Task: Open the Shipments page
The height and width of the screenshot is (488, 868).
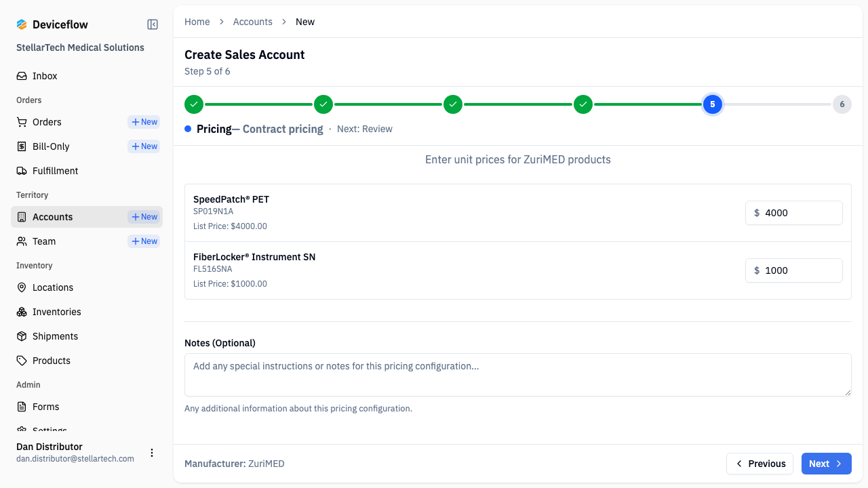Action: (55, 335)
